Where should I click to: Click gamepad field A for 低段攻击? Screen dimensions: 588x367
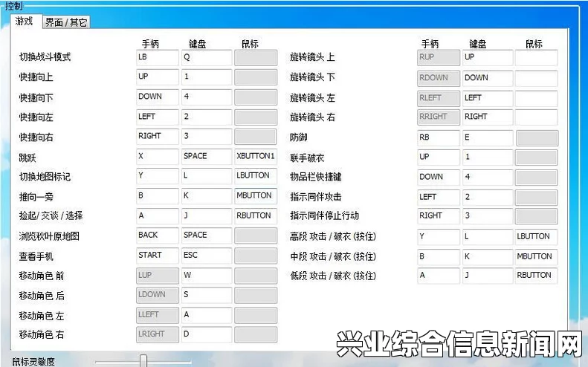(439, 276)
